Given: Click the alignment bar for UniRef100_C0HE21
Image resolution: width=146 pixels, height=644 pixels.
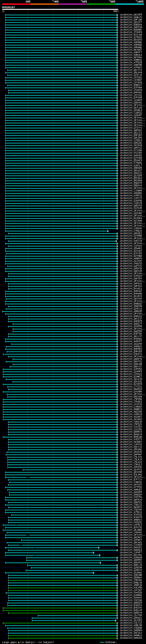Looking at the screenshot, I should 57,231.
